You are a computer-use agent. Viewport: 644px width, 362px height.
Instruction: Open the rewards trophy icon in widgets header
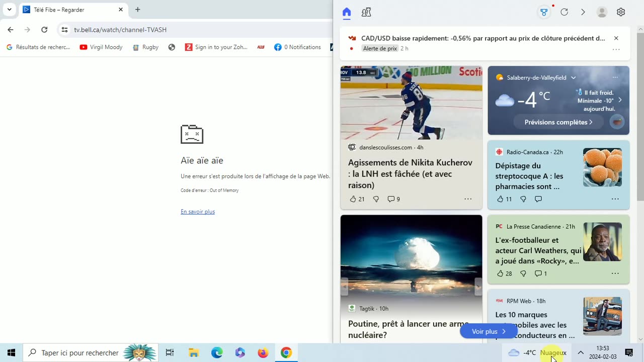click(x=544, y=13)
